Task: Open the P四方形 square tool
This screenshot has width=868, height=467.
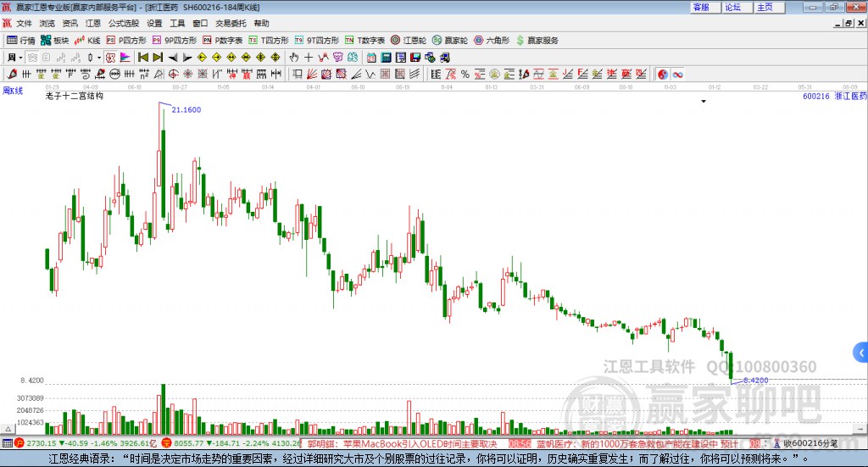Action: coord(126,41)
